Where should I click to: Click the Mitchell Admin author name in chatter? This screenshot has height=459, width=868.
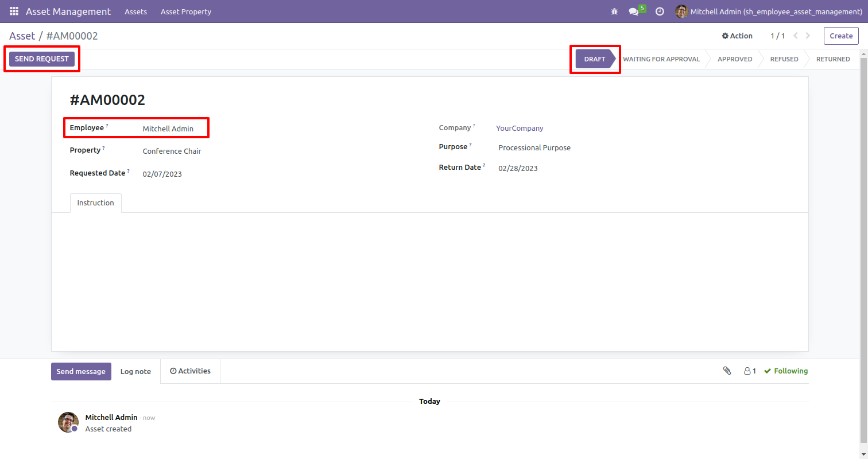click(111, 417)
